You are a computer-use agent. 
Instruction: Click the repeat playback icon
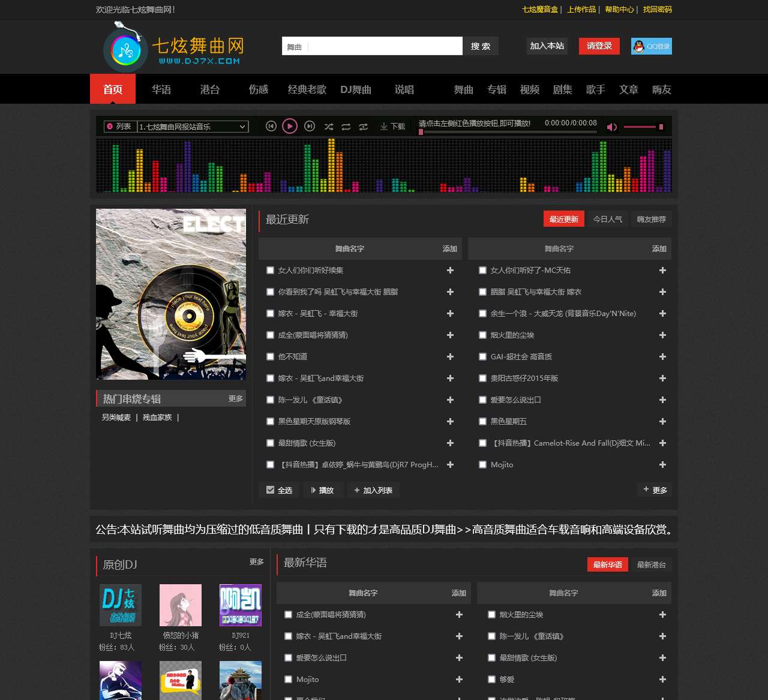[346, 127]
